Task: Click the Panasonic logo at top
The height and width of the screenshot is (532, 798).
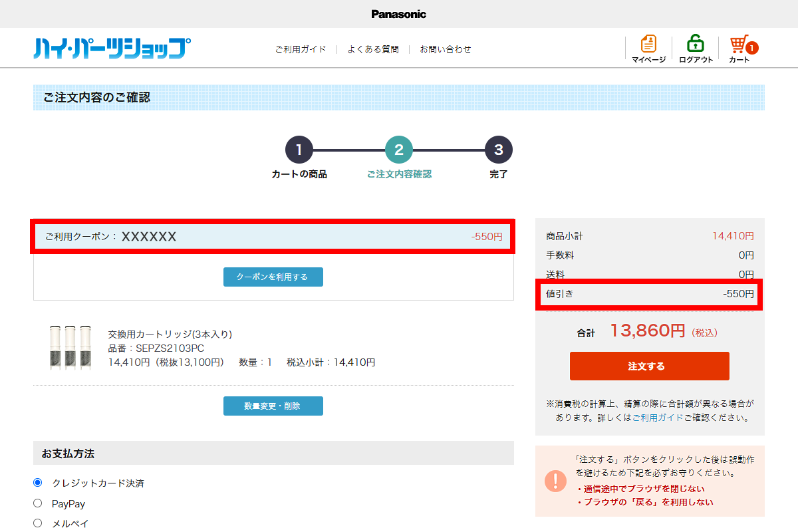Action: tap(399, 14)
